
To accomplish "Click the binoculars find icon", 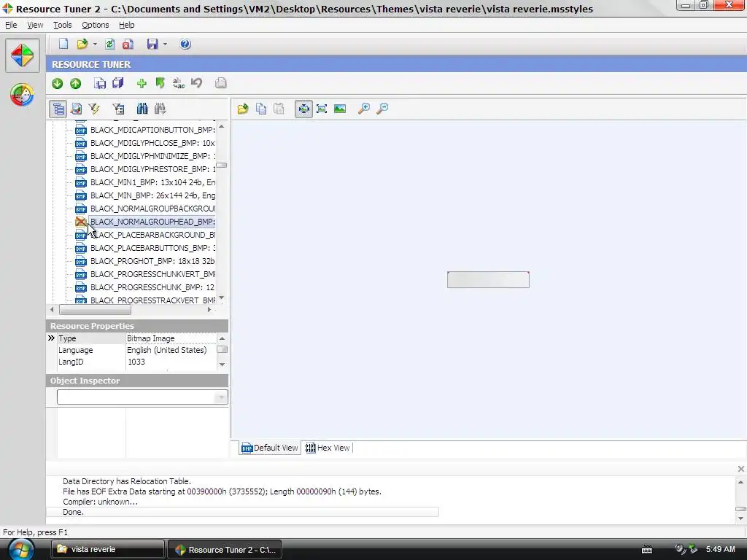I will [x=142, y=109].
